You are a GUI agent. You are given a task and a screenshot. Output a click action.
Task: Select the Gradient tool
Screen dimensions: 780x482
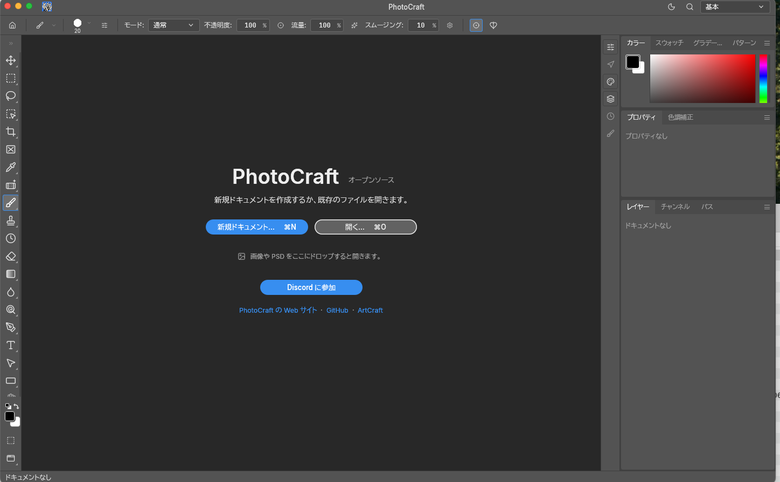[x=10, y=274]
